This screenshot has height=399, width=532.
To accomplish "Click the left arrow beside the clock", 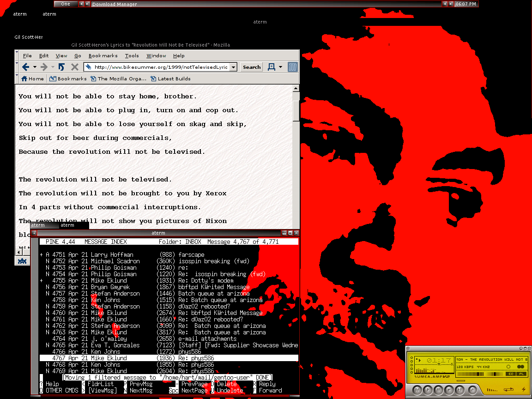I will (444, 4).
